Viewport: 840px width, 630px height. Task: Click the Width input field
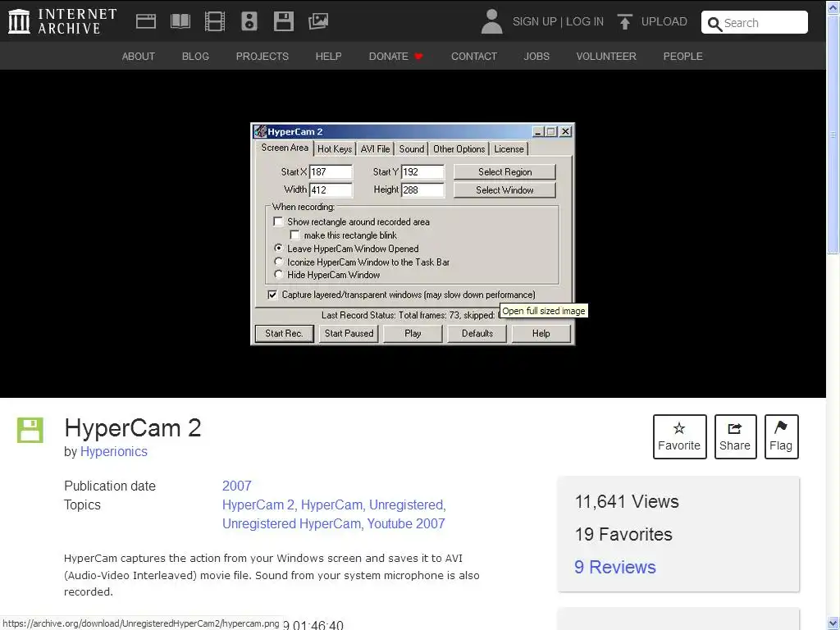pos(331,189)
